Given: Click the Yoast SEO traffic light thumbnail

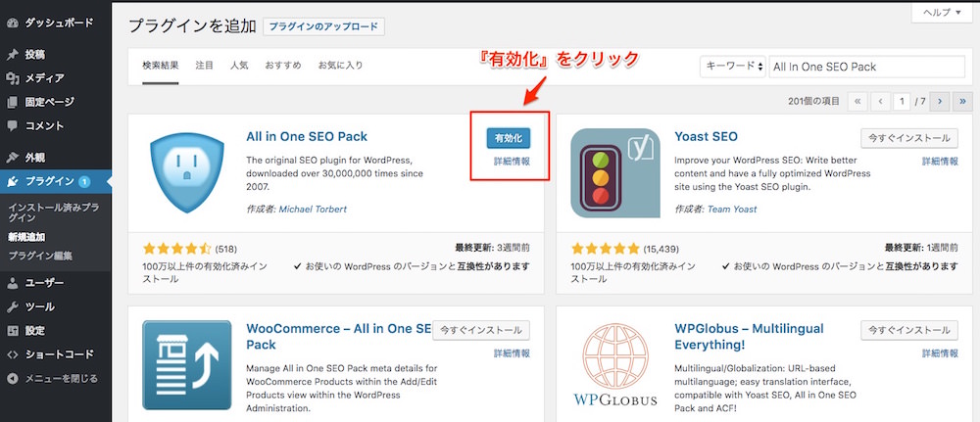Looking at the screenshot, I should [615, 173].
